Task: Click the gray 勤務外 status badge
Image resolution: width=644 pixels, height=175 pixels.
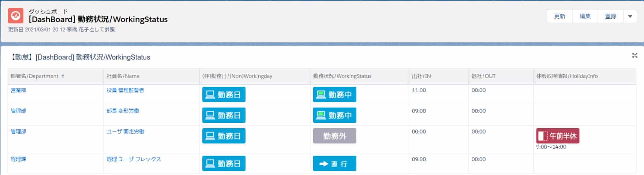Action: 334,136
